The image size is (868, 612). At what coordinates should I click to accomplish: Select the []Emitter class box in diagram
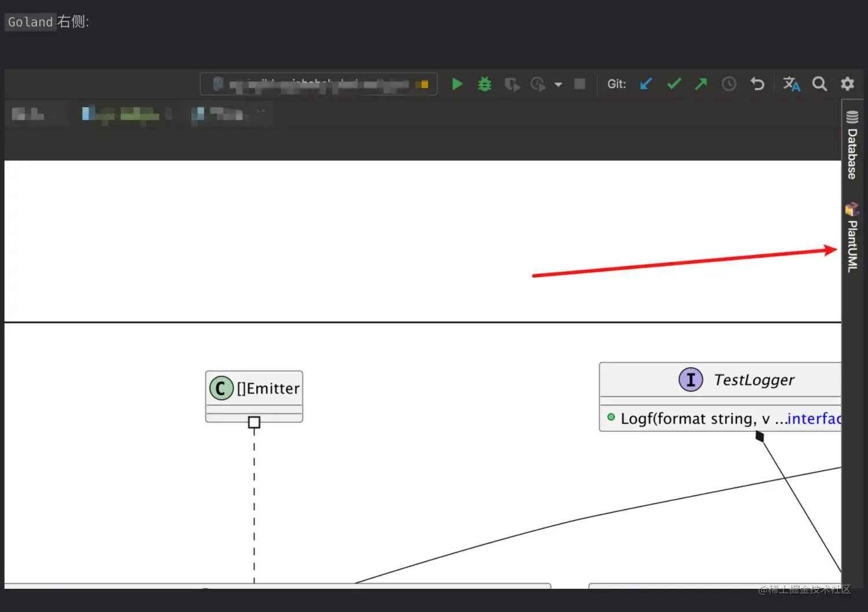click(x=254, y=397)
